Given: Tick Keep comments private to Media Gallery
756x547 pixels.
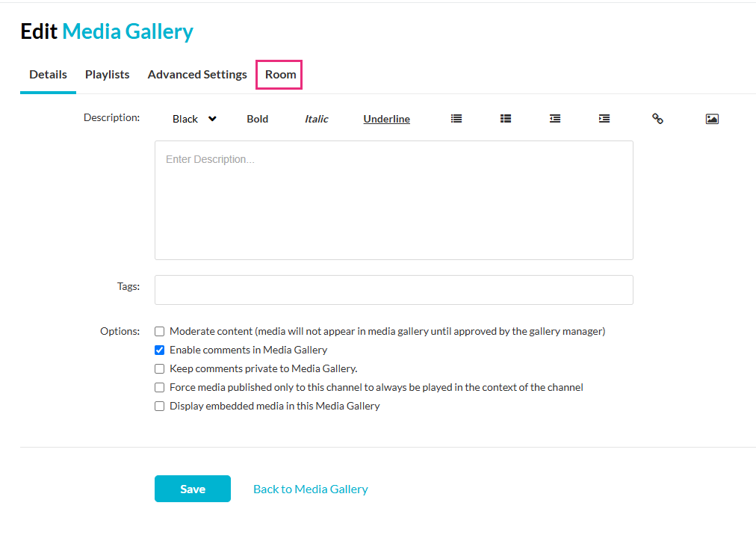Looking at the screenshot, I should (160, 369).
